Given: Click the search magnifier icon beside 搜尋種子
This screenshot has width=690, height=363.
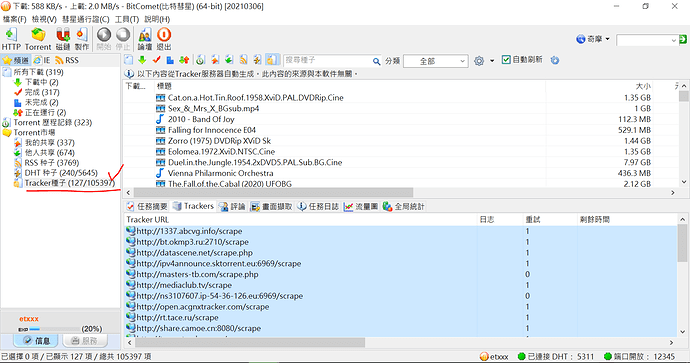Looking at the screenshot, I should (x=377, y=61).
